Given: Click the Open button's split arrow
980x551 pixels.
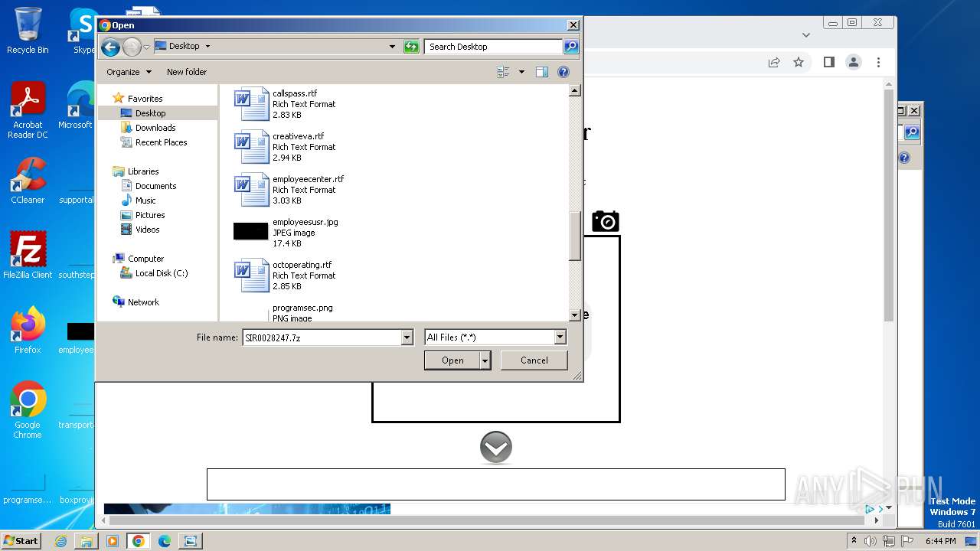Looking at the screenshot, I should [485, 360].
